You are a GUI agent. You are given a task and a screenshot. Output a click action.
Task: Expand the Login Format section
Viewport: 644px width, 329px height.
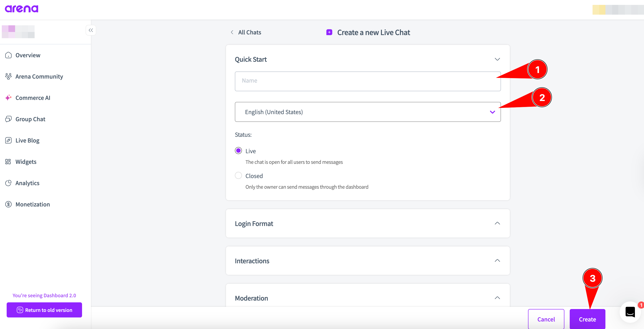[x=497, y=223]
